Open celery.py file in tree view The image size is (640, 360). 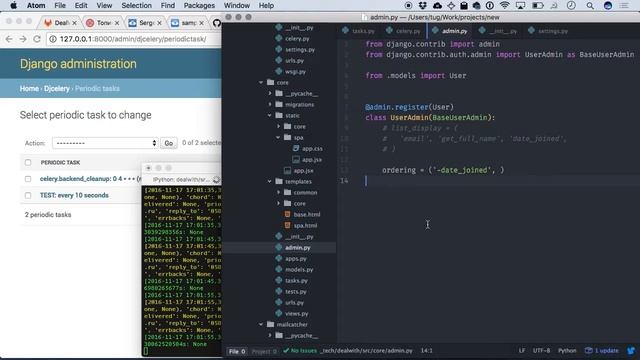coord(297,38)
